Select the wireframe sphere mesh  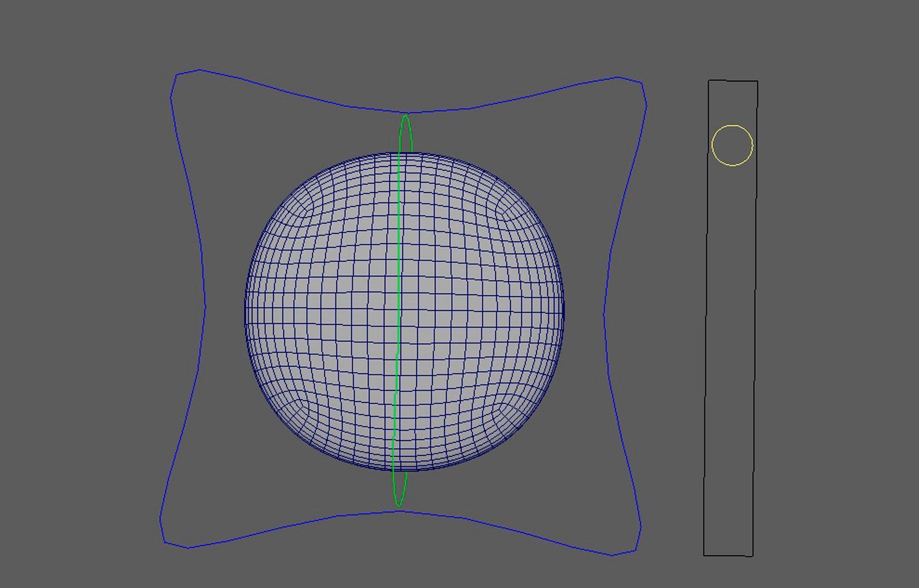[x=404, y=311]
